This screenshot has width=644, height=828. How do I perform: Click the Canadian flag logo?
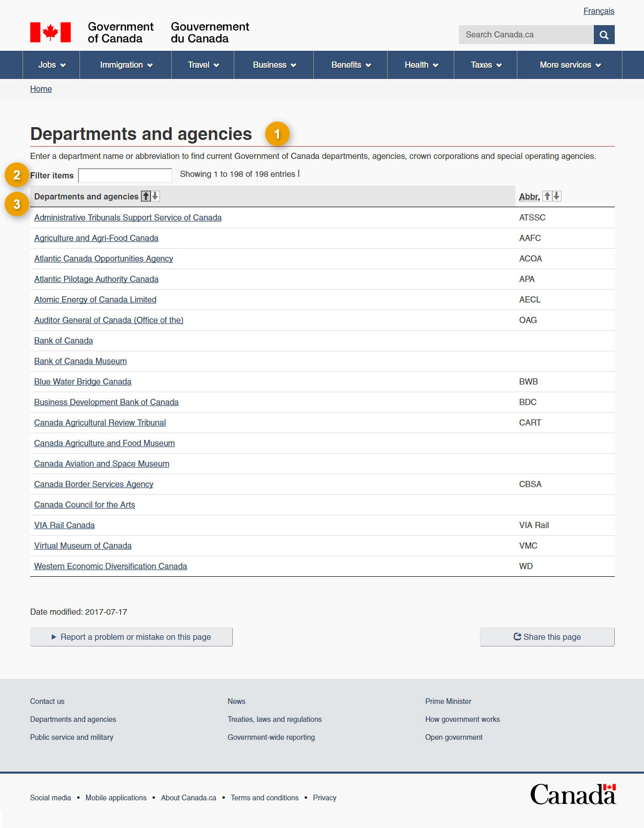pos(50,32)
